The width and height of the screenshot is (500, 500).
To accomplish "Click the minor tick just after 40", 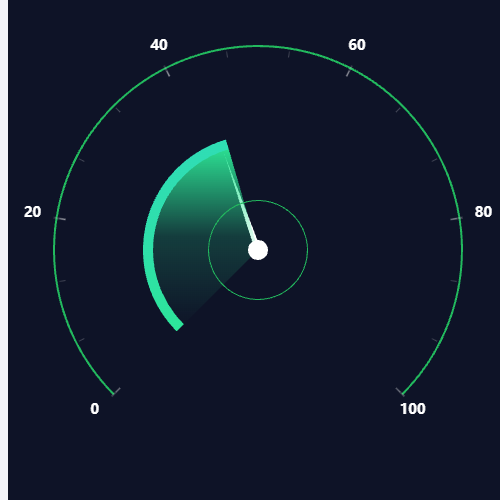I will click(x=227, y=54).
